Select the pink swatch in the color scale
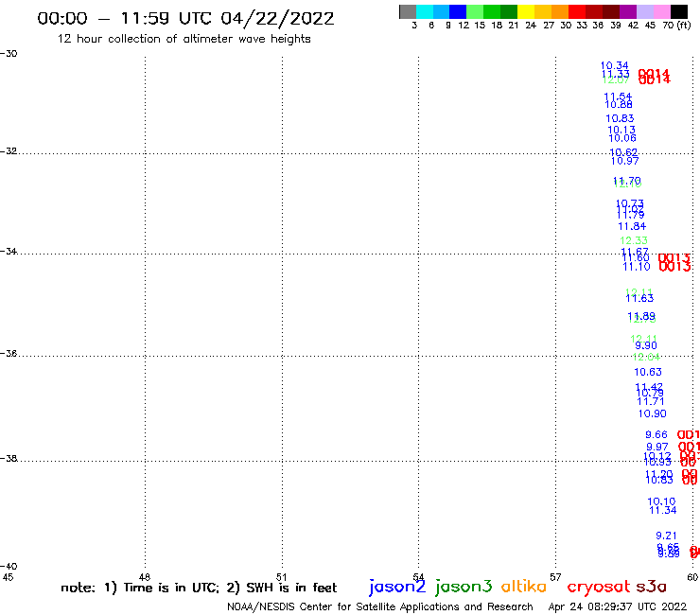 (661, 11)
